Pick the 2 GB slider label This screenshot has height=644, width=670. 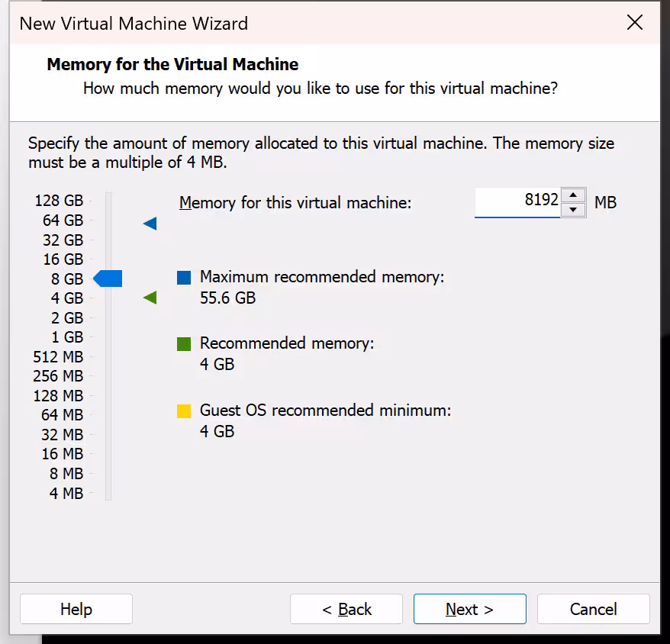tap(67, 318)
